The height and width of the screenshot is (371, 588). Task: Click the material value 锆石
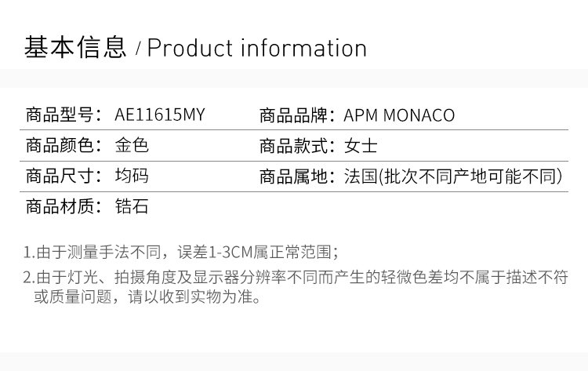point(131,207)
